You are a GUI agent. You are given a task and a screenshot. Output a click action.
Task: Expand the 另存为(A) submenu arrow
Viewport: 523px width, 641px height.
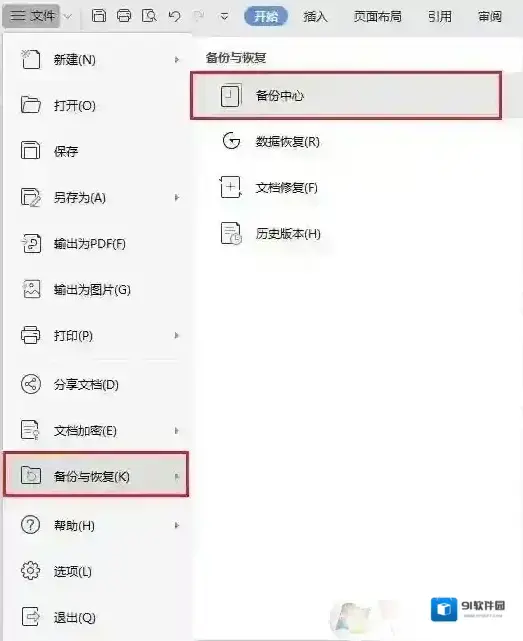pyautogui.click(x=177, y=198)
